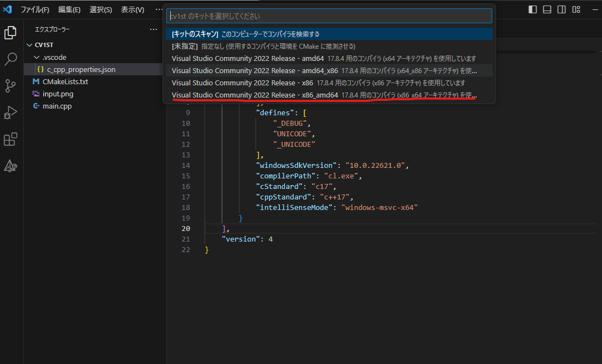Screen dimensions: 602x364
Task: Choose Visual Studio 2022 amd64_x86 kit
Action: tap(329, 71)
